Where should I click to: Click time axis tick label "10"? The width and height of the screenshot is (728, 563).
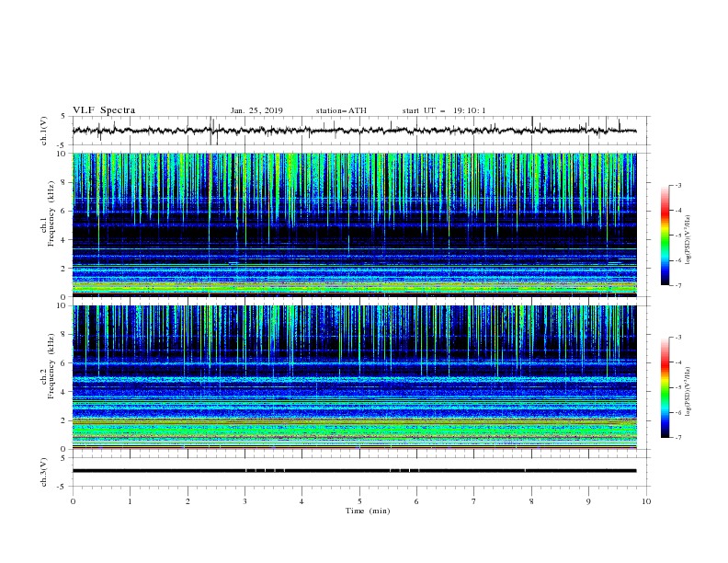coord(646,501)
